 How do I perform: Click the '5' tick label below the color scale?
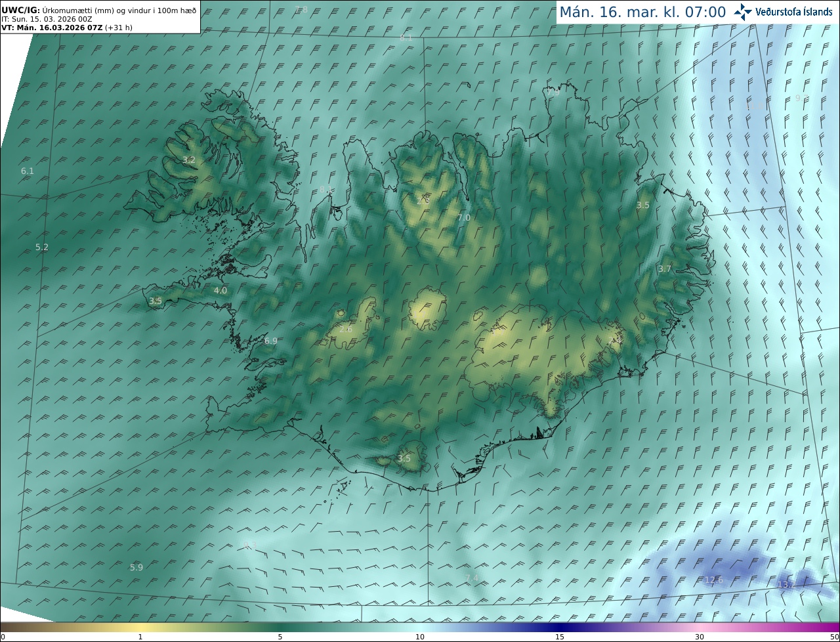click(280, 637)
